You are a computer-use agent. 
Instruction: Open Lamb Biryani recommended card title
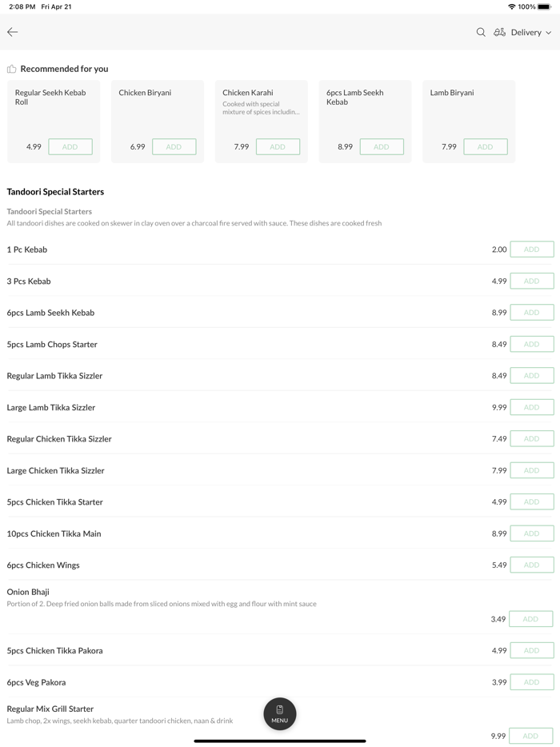pyautogui.click(x=452, y=93)
